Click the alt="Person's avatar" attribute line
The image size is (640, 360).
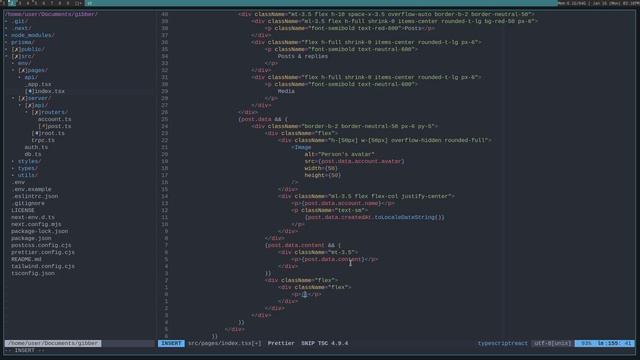pos(340,154)
